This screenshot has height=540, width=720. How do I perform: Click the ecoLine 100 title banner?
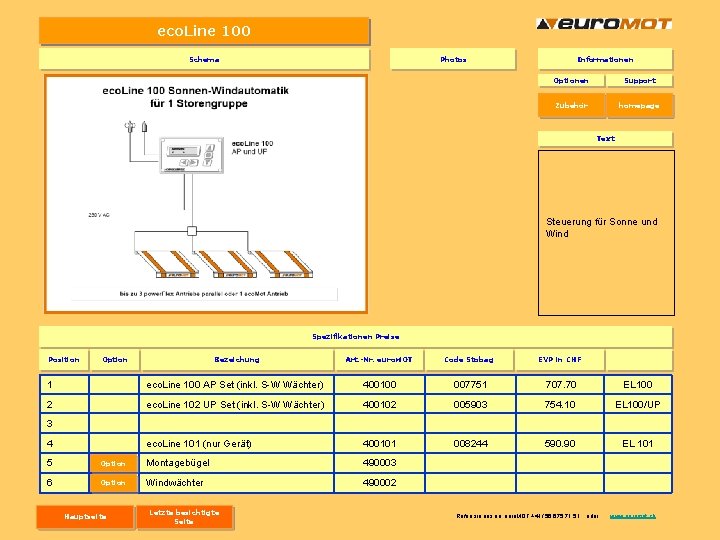click(x=204, y=31)
